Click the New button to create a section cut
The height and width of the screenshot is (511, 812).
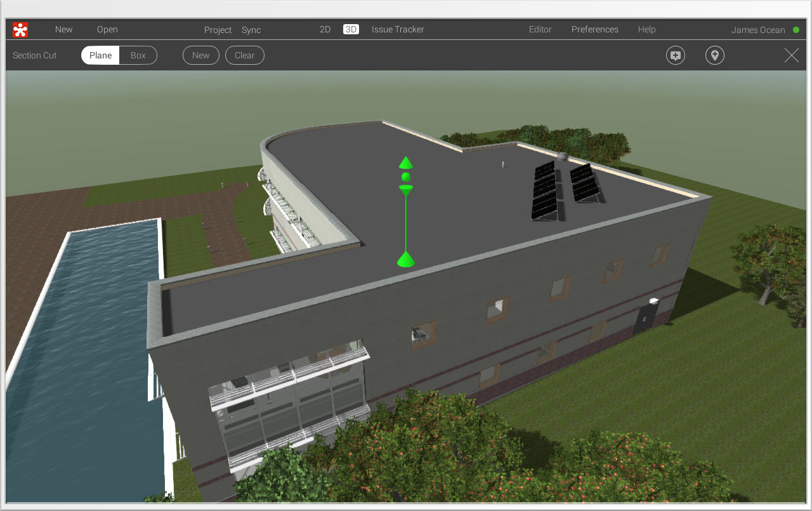point(200,55)
